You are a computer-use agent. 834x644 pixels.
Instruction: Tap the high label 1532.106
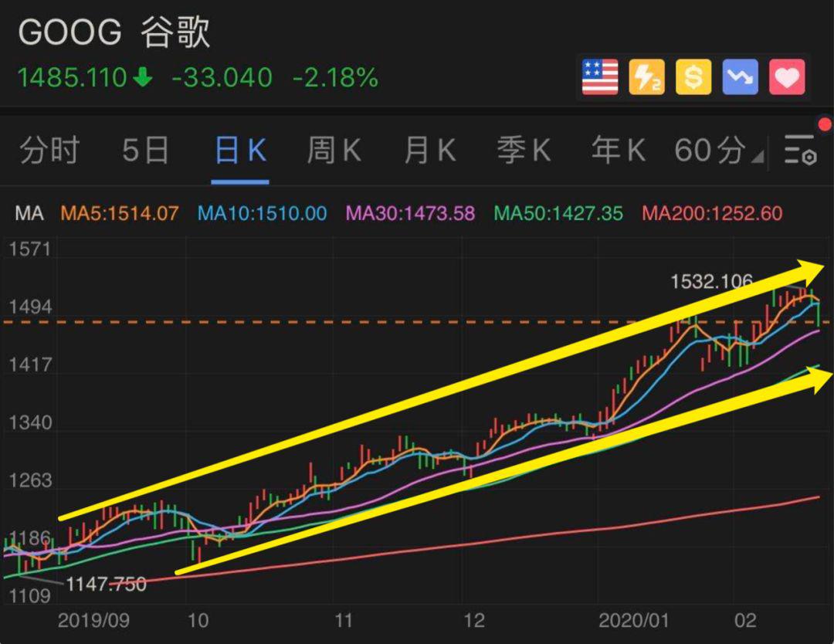[712, 281]
